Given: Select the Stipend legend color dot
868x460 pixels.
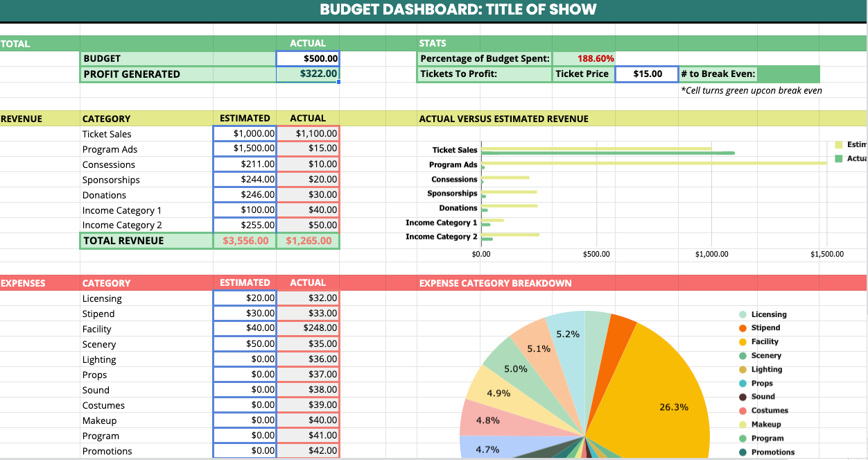Looking at the screenshot, I should click(x=743, y=328).
